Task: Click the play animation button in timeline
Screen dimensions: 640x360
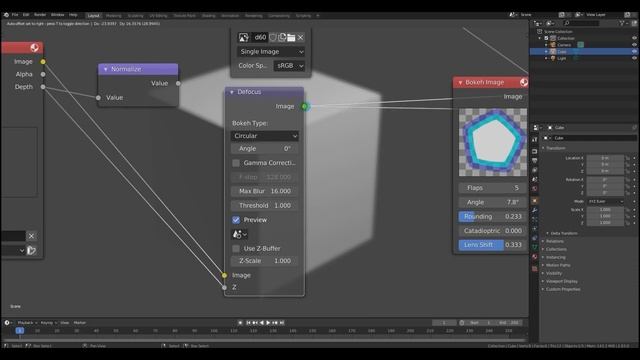Action: coord(268,323)
